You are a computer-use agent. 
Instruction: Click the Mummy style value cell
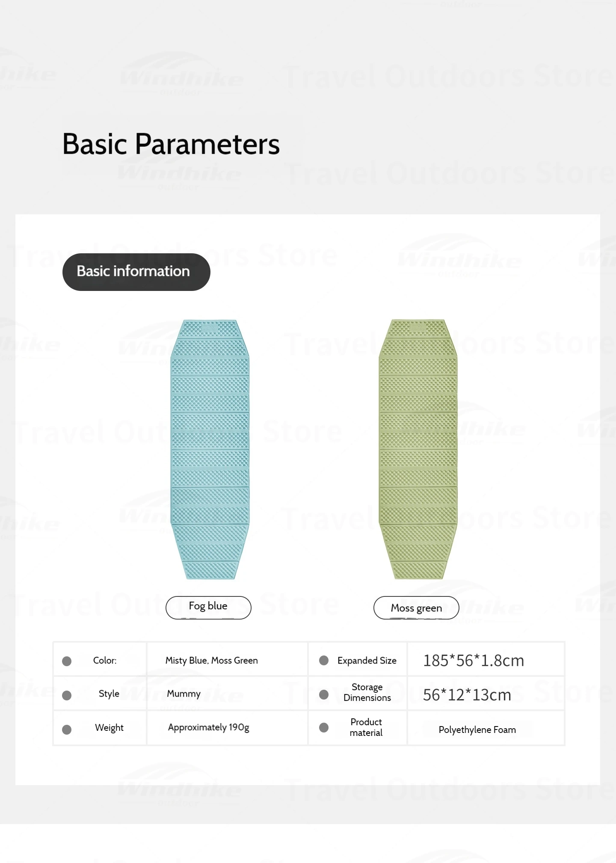[227, 694]
